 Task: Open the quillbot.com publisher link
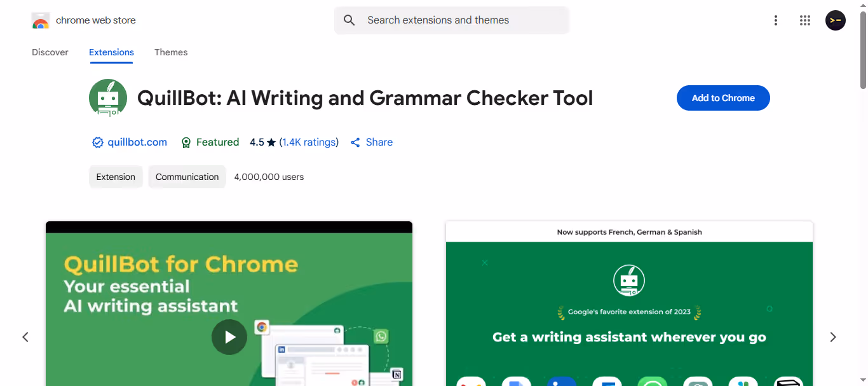coord(137,142)
